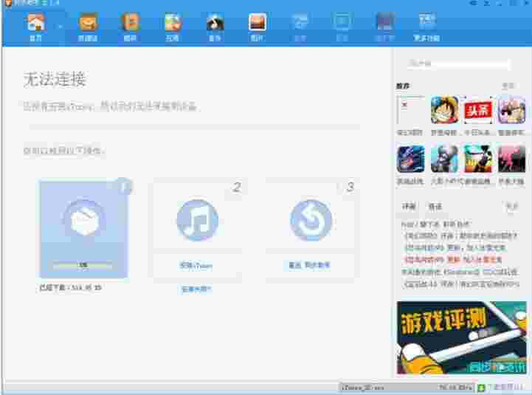
Task: Open the pink and black silhouette game icon
Action: 511,159
